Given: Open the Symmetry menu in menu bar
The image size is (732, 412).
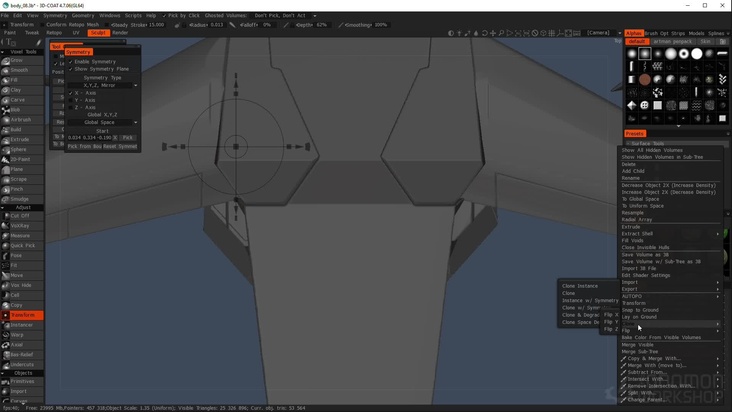Looking at the screenshot, I should click(x=55, y=15).
